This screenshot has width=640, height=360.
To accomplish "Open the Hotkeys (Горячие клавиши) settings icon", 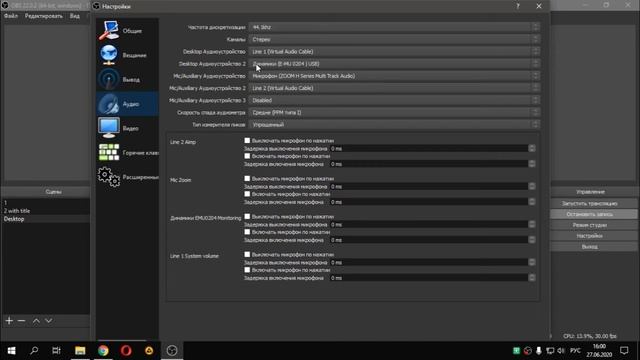I will 109,152.
